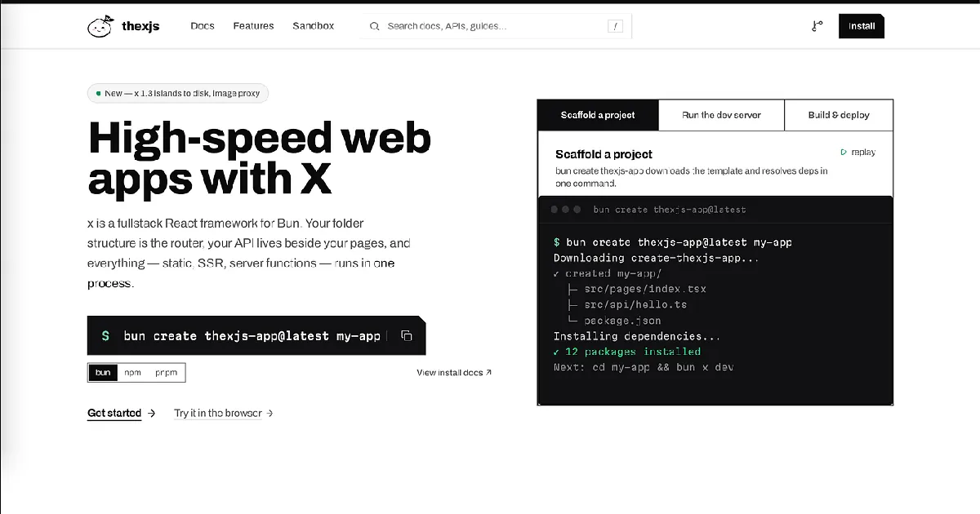Click the High-speed web apps heading

coord(260,157)
